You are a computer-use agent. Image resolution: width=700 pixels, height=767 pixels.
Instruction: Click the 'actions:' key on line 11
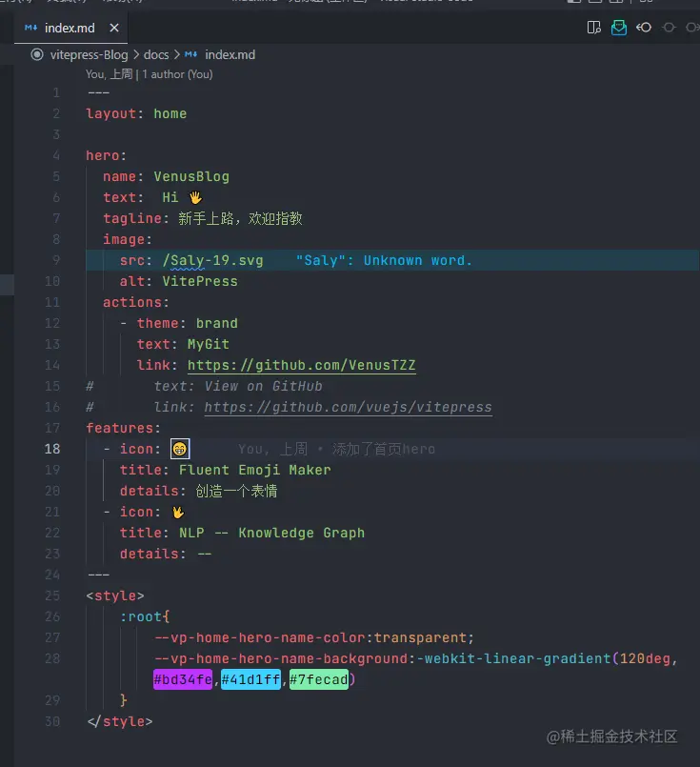136,302
